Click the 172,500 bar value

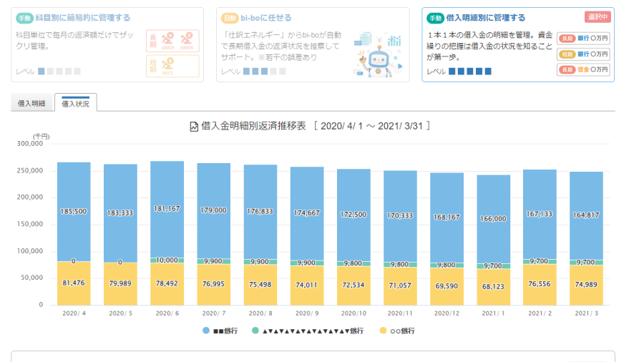click(x=353, y=214)
